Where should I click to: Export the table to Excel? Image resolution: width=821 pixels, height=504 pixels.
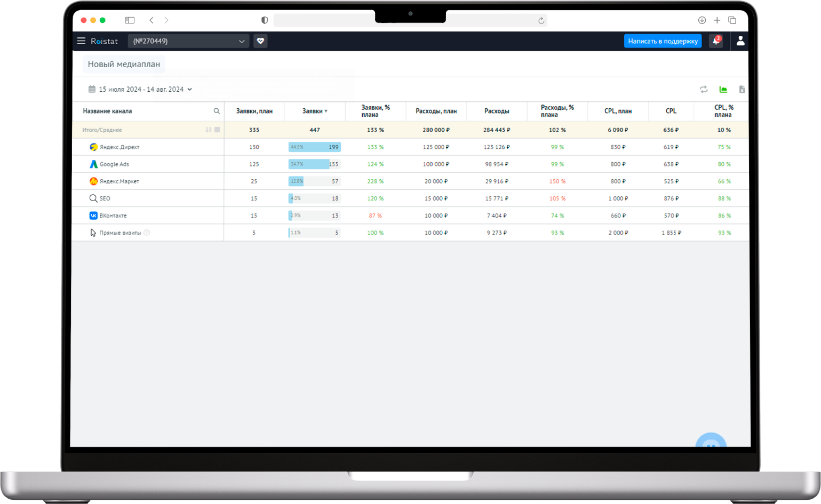coord(742,90)
